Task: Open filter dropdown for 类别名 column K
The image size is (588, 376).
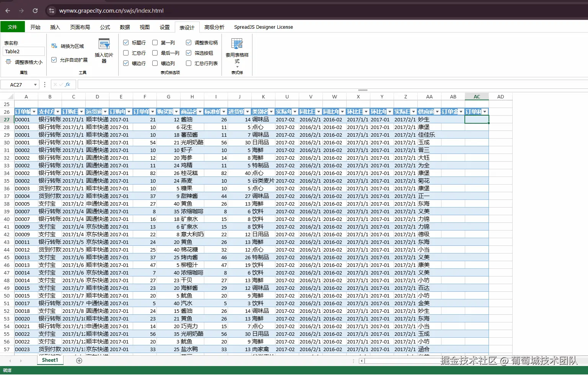Action: coord(271,112)
